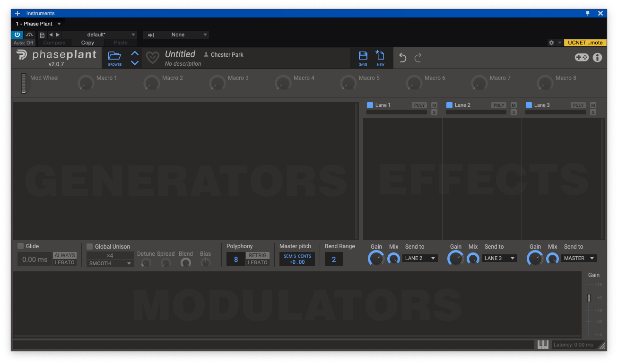This screenshot has height=364, width=618.
Task: Click the Master pitch semis cents field
Action: (x=297, y=259)
